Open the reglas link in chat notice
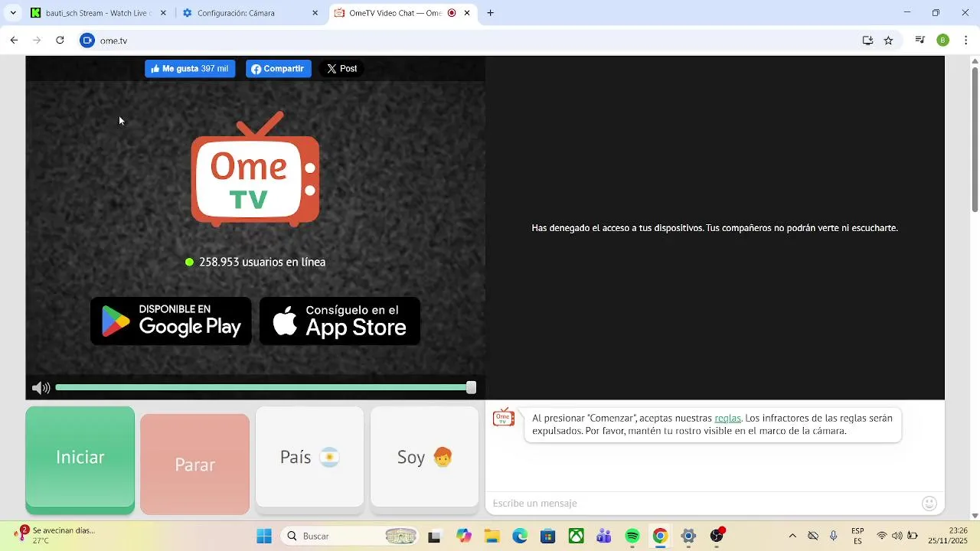This screenshot has width=980, height=551. click(x=727, y=418)
